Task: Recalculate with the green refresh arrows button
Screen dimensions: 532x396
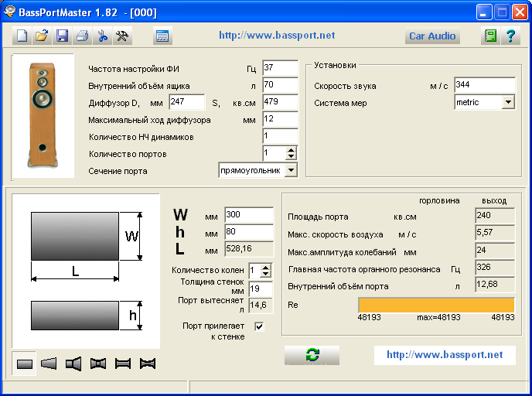Action: 312,355
